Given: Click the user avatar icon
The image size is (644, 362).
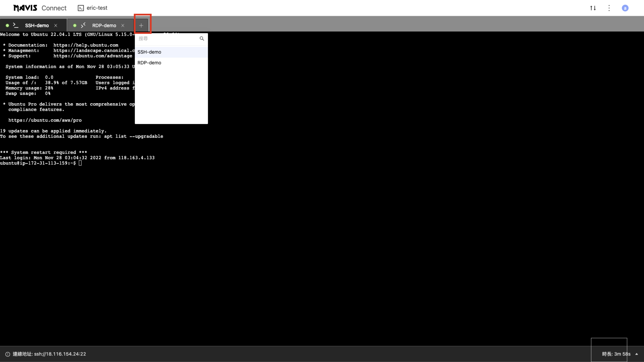Looking at the screenshot, I should [x=625, y=8].
